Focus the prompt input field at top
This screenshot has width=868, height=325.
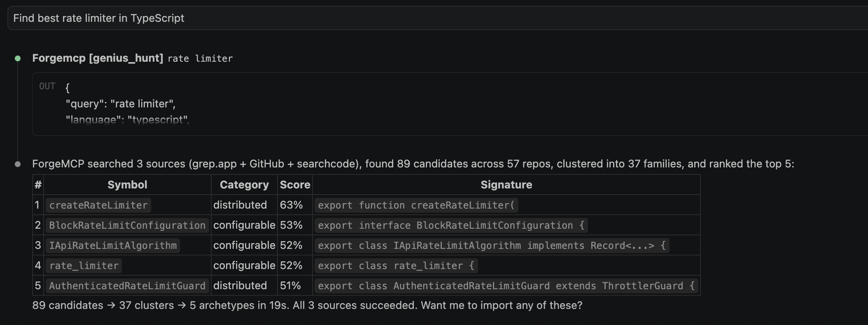438,18
